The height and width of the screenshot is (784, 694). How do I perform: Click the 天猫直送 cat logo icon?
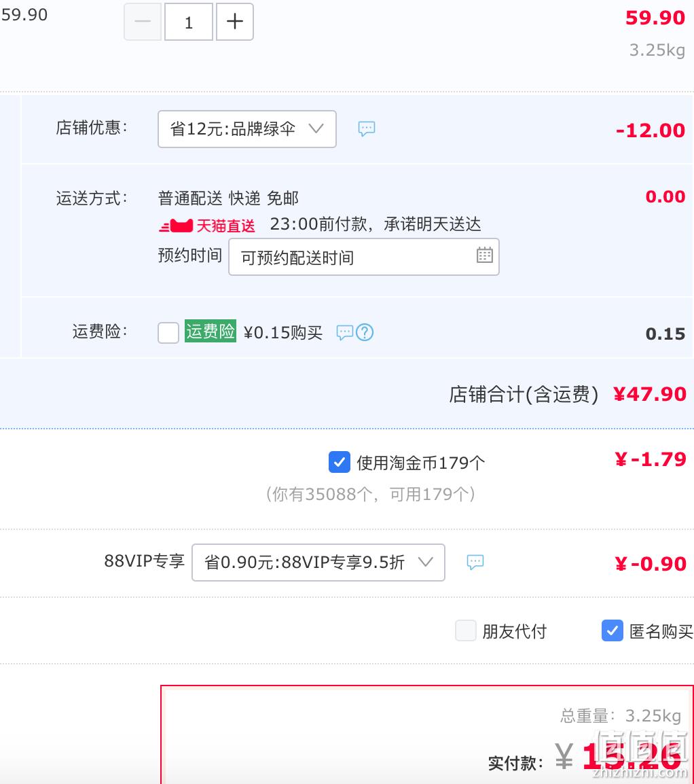click(x=176, y=226)
